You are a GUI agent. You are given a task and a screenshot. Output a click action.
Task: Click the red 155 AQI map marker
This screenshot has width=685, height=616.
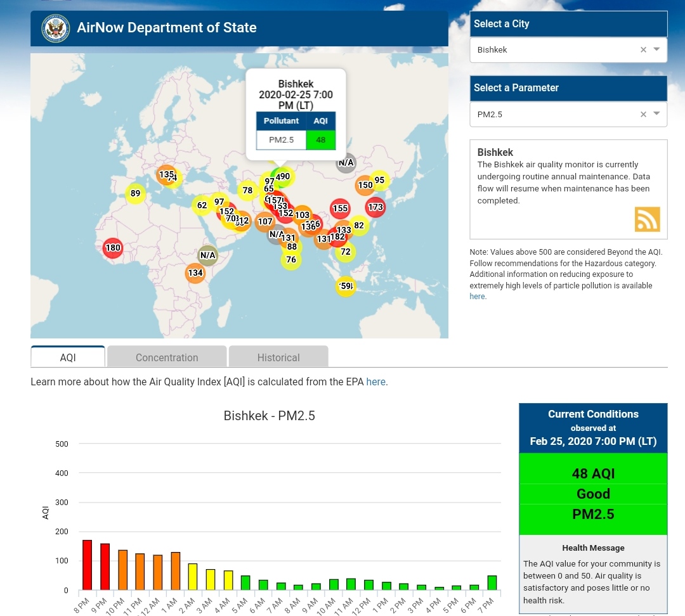tap(340, 209)
